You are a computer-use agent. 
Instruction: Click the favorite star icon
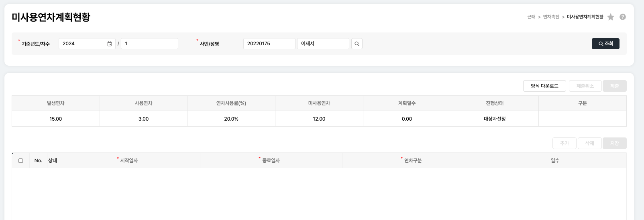tap(611, 17)
